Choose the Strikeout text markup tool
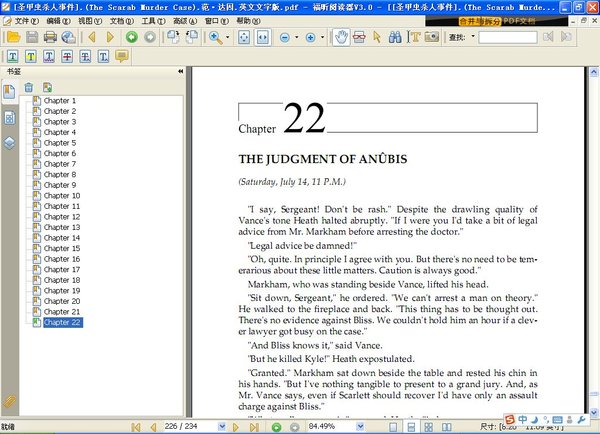 pyautogui.click(x=67, y=57)
